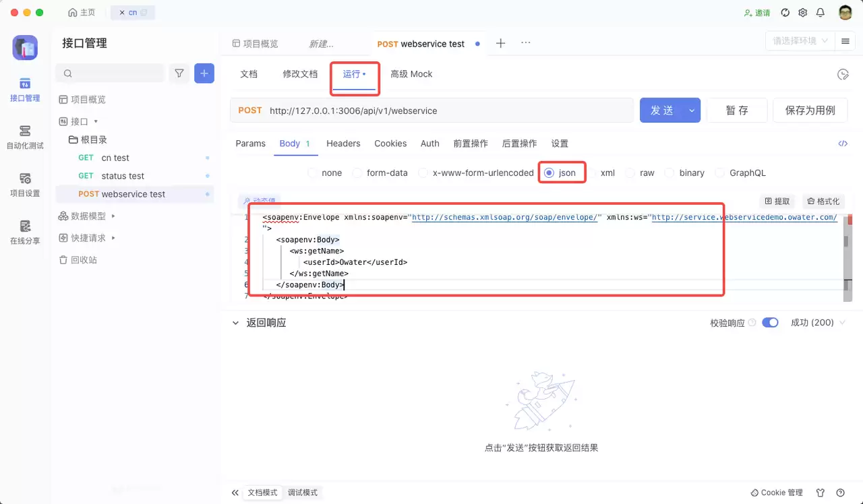Open the Auth tab
Viewport: 863px width, 504px height.
point(430,144)
